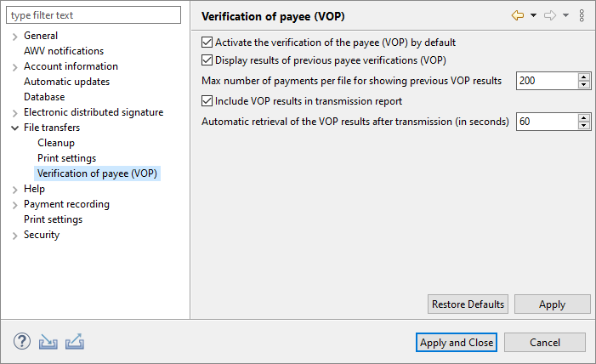This screenshot has width=596, height=364.
Task: Toggle Activate VOP by default checkbox
Action: pyautogui.click(x=207, y=42)
